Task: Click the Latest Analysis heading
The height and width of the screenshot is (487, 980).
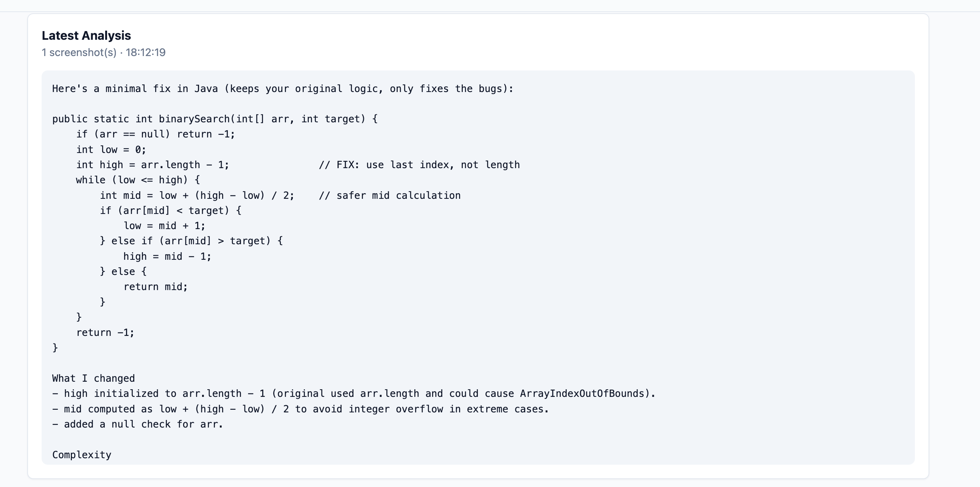Action: (x=86, y=36)
